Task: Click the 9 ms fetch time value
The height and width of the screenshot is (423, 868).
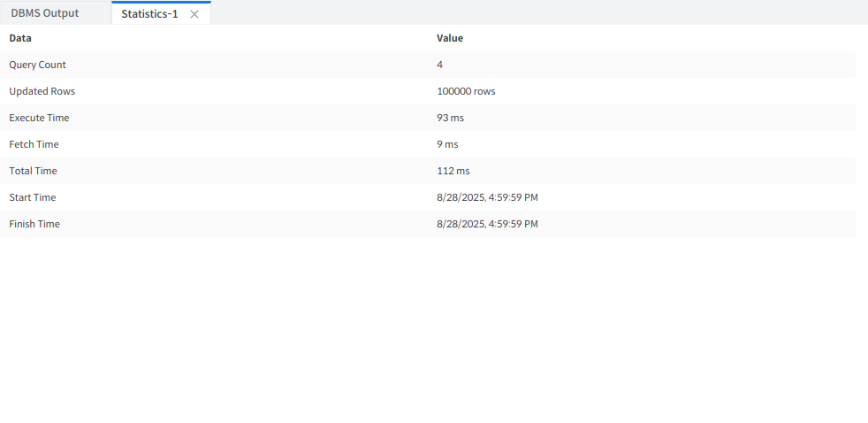Action: pos(447,144)
